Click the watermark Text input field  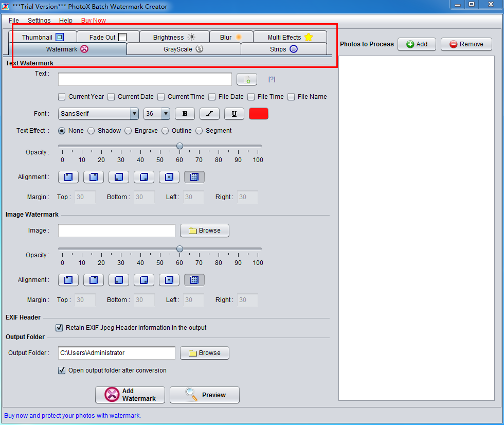tap(145, 79)
